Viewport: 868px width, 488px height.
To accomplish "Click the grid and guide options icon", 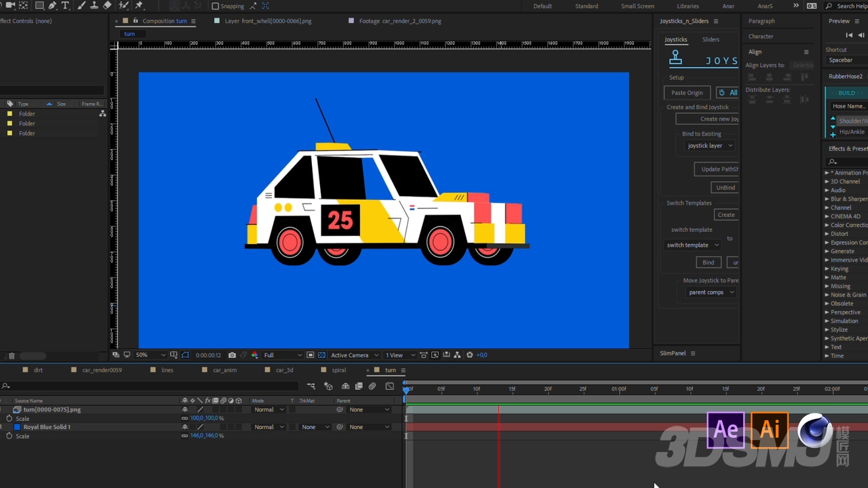I will point(174,355).
